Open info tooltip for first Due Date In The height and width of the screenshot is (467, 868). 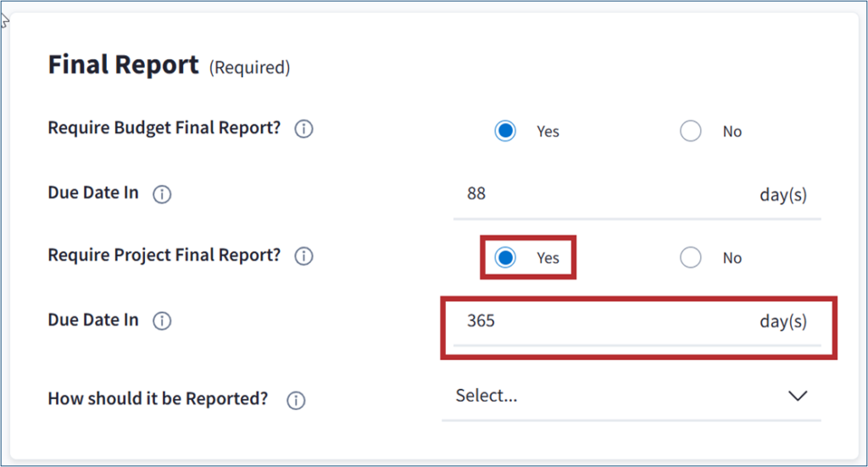pyautogui.click(x=162, y=194)
